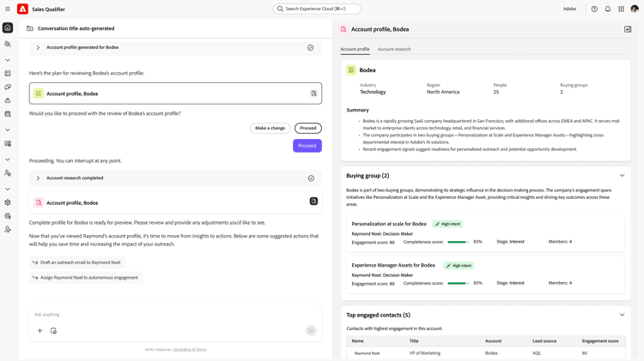The height and width of the screenshot is (361, 644).
Task: Open the settings gear in sidebar
Action: point(8,202)
